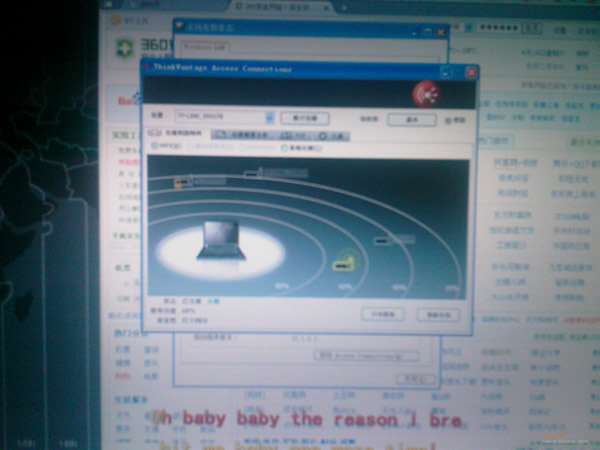Image resolution: width=600 pixels, height=450 pixels.
Task: Click the orange locked network node on map
Action: pyautogui.click(x=184, y=181)
